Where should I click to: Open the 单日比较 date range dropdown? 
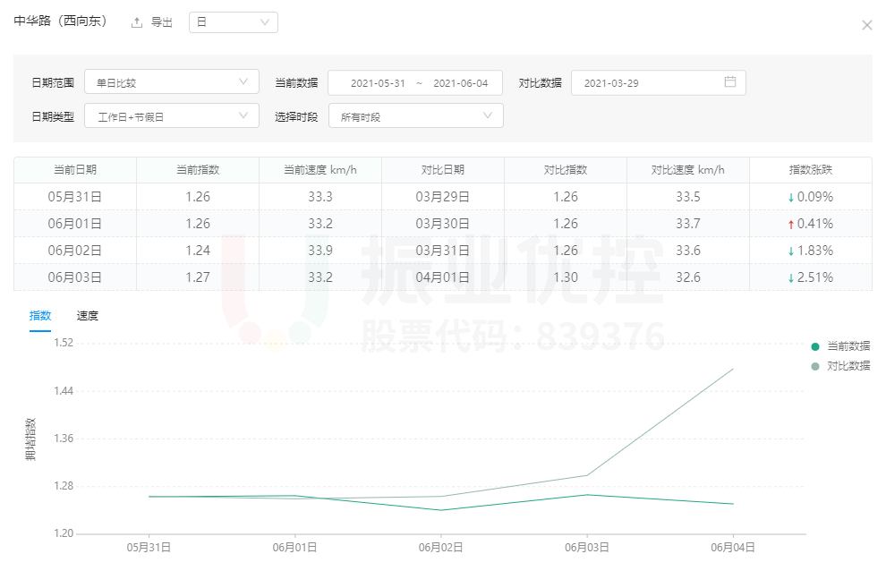coord(172,81)
